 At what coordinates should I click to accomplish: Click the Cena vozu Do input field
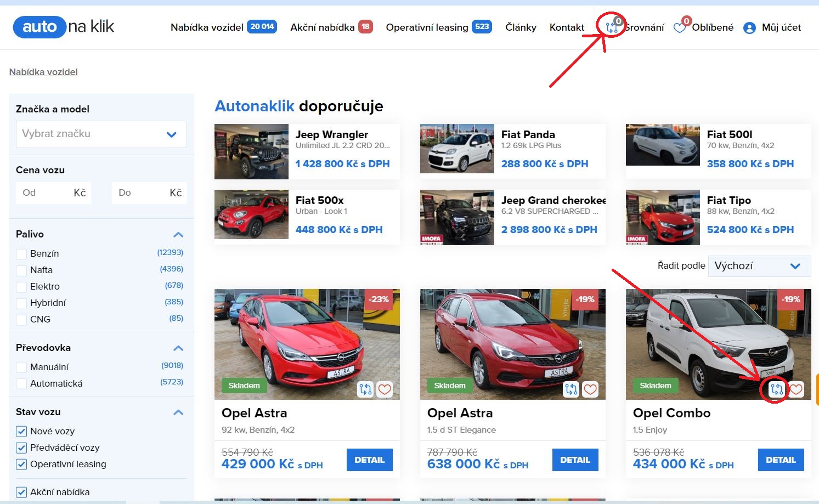[149, 193]
